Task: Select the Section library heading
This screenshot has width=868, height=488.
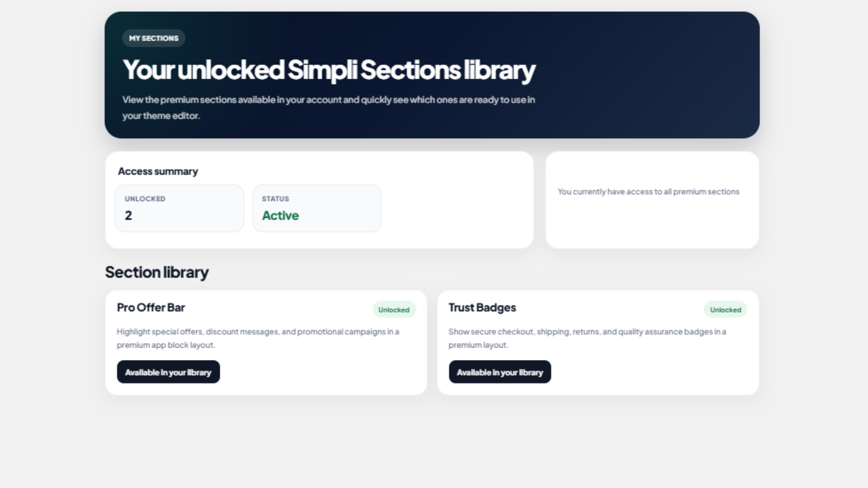Action: tap(157, 272)
